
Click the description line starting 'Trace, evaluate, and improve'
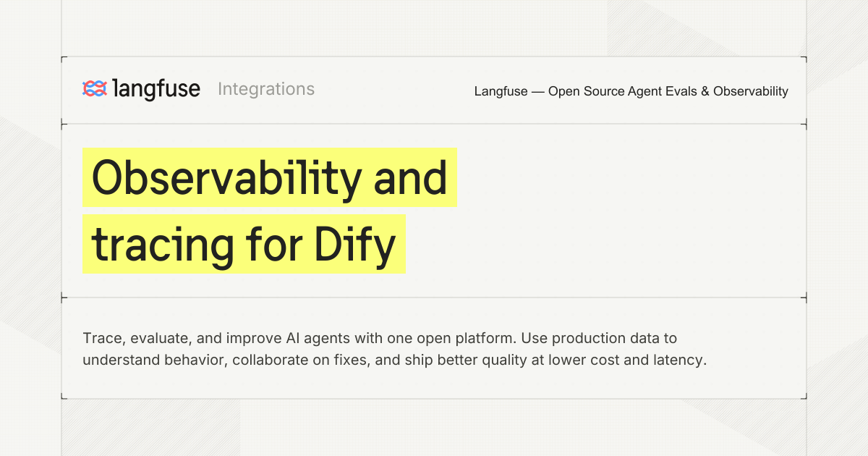click(380, 338)
